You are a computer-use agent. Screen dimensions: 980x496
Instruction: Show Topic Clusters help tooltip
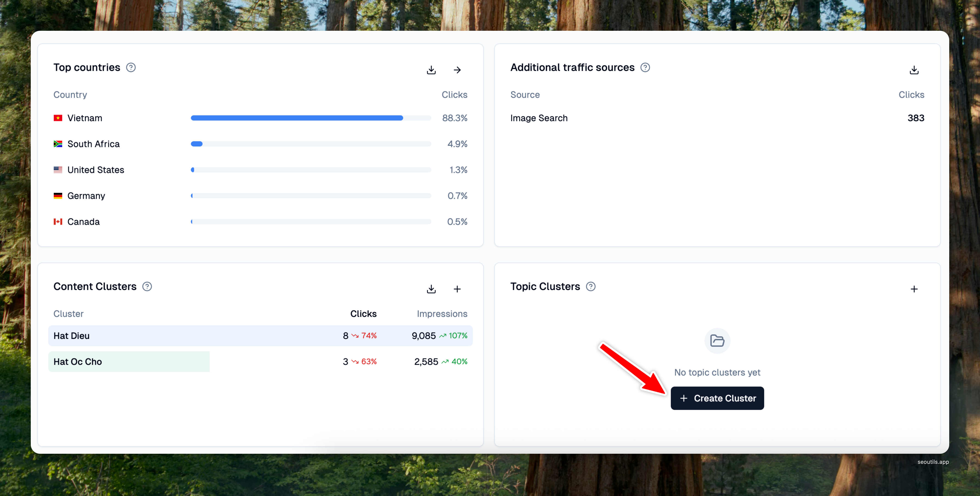tap(590, 286)
